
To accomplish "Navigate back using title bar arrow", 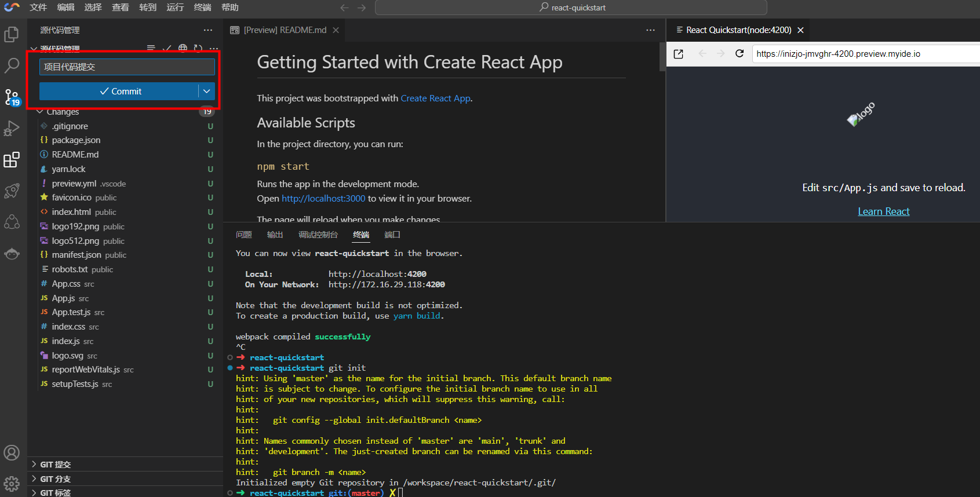I will [344, 8].
